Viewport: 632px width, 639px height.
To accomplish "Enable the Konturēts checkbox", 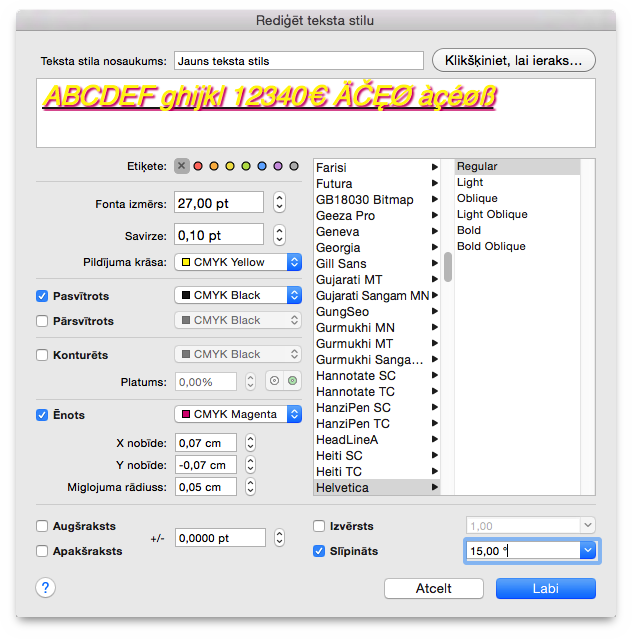I will pos(42,355).
